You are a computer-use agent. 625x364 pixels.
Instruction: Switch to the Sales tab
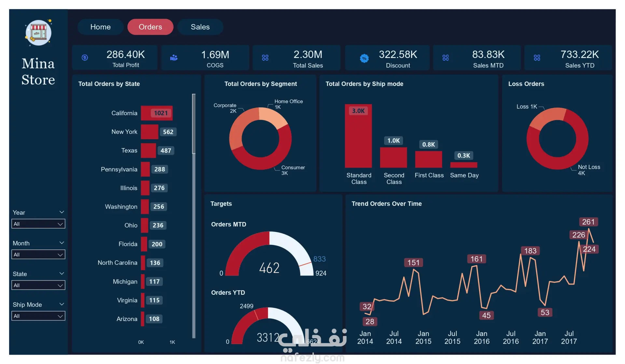click(200, 27)
